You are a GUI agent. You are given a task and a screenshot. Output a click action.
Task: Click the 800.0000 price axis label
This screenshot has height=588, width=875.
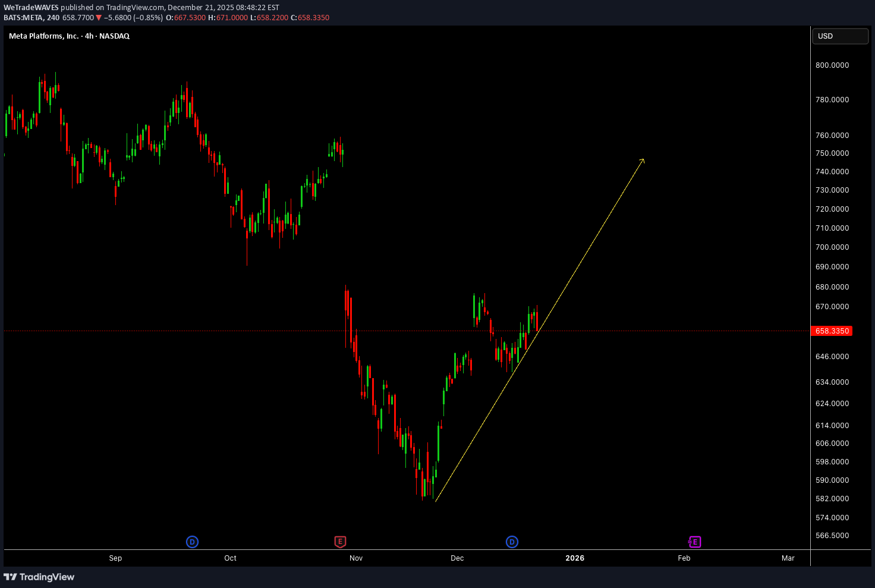pyautogui.click(x=832, y=65)
